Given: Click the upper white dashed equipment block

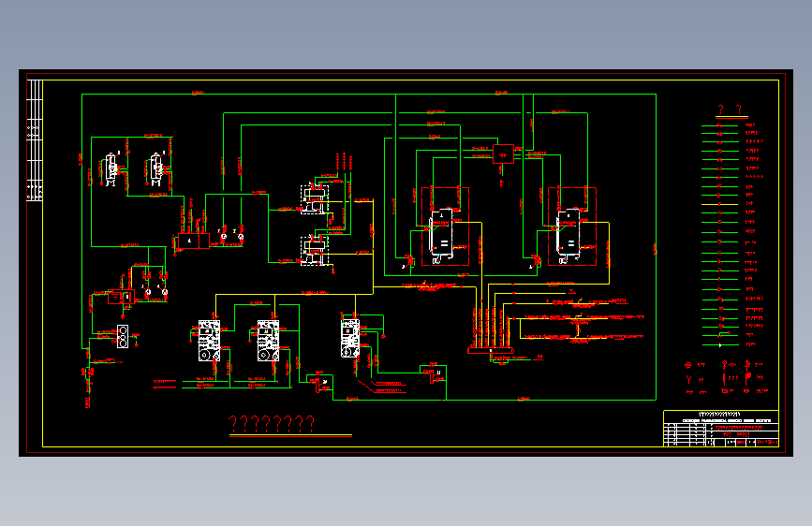Looking at the screenshot, I should click(315, 199).
